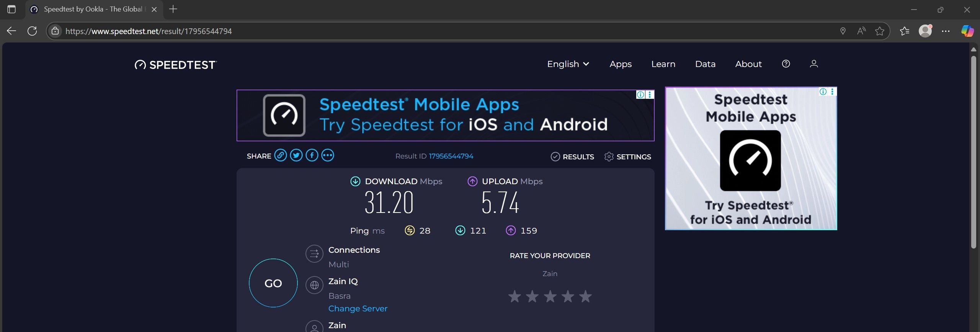Add this page to favorites star
980x332 pixels.
tap(880, 31)
